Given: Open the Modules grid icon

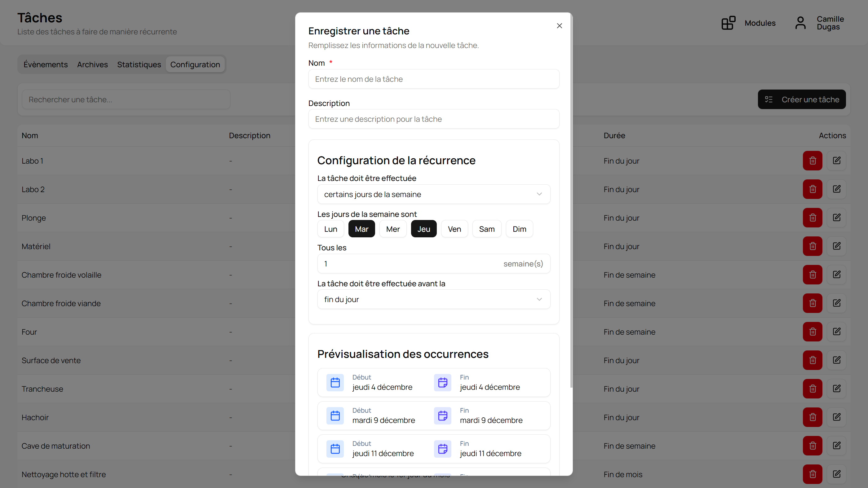Looking at the screenshot, I should (x=728, y=23).
